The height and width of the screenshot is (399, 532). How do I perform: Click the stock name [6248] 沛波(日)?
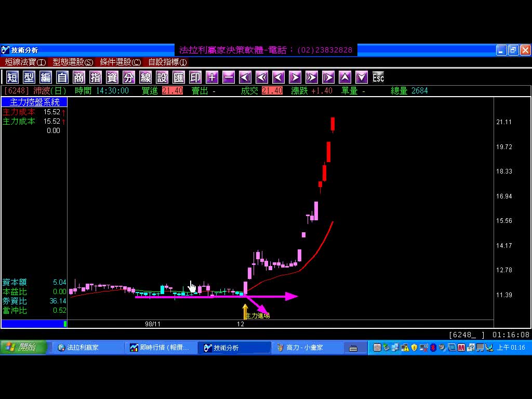tap(35, 90)
